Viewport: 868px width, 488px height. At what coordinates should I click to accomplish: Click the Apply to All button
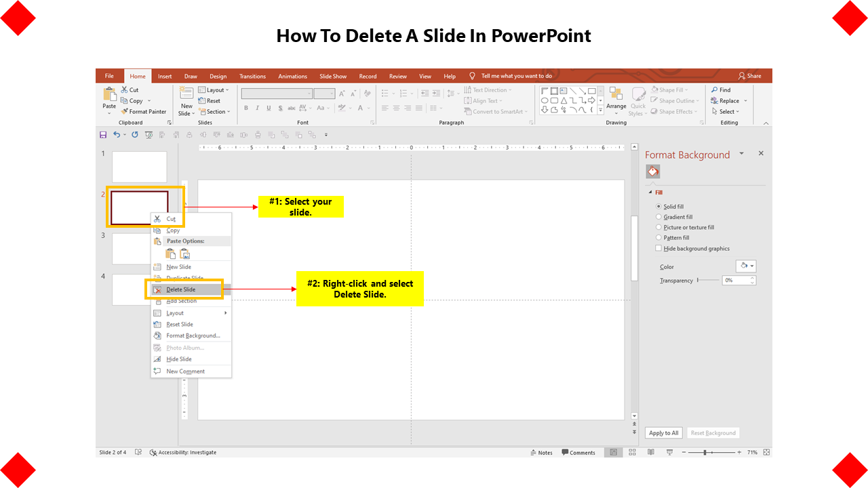tap(663, 433)
